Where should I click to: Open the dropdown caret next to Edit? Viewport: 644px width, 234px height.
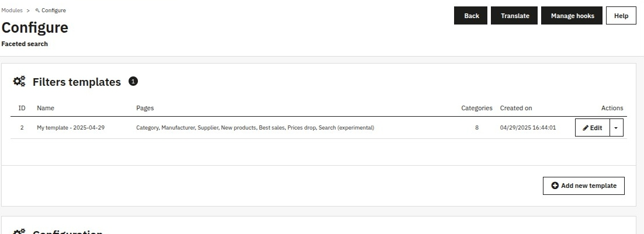(616, 127)
